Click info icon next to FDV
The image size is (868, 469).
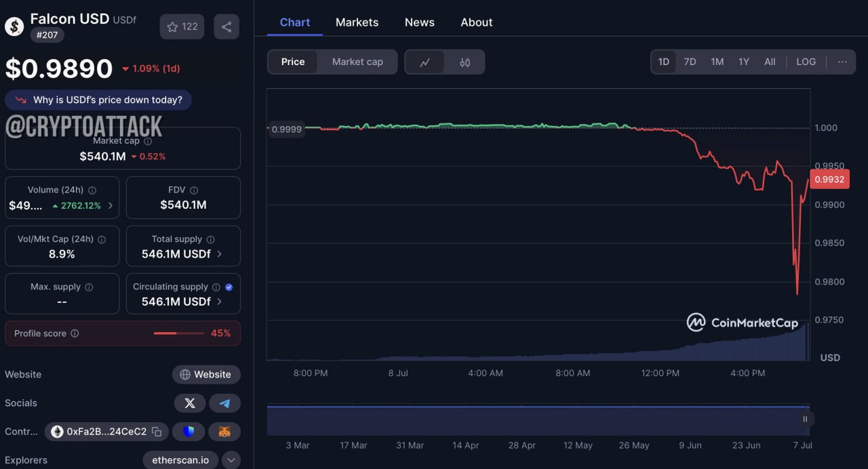tap(194, 190)
